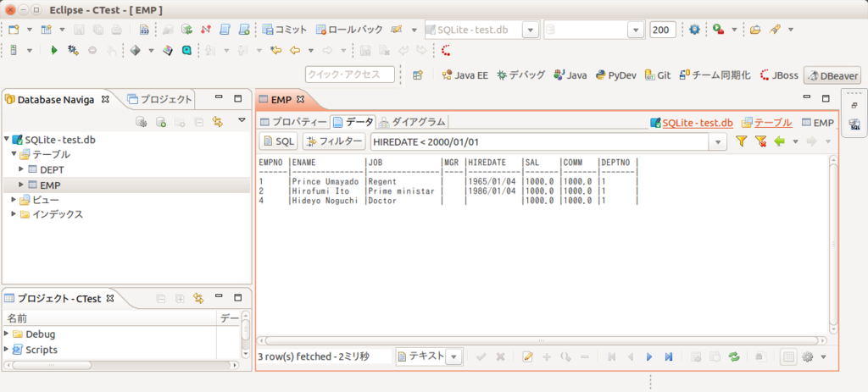Click the blue gear icon in top toolbar

tap(694, 30)
